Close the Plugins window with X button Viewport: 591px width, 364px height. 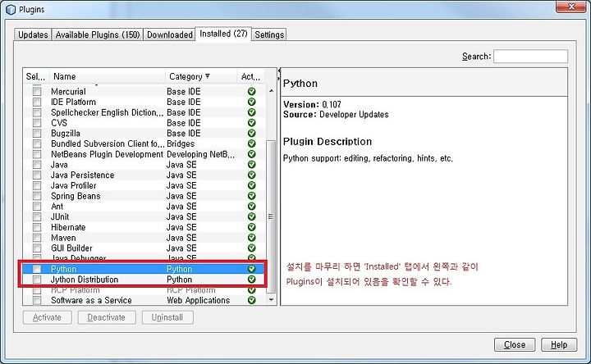571,7
